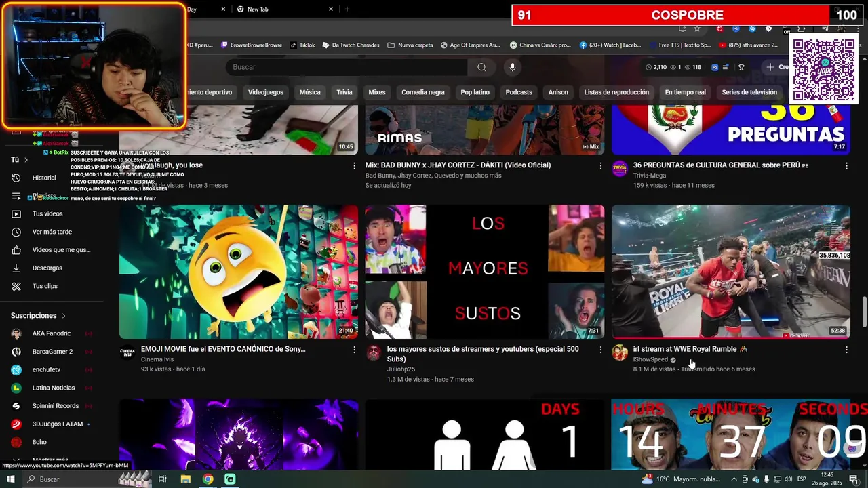Open TikTok bookmark in bookmarks bar

(302, 45)
